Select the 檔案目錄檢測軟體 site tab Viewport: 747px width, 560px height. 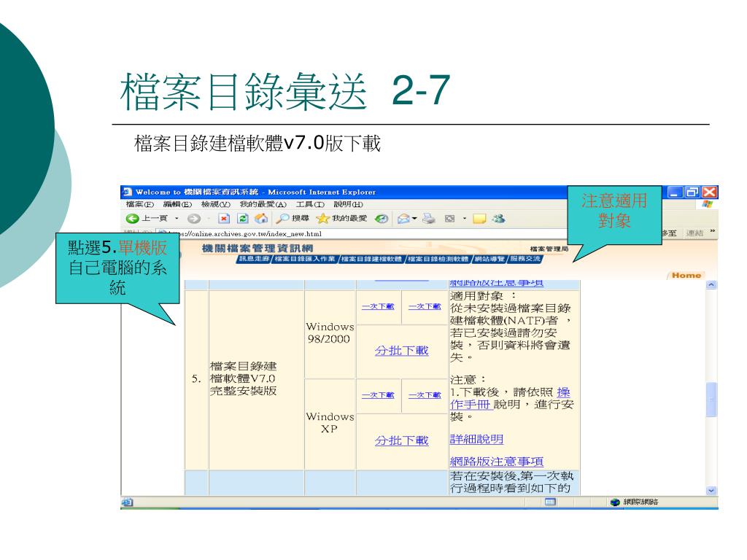[x=438, y=259]
